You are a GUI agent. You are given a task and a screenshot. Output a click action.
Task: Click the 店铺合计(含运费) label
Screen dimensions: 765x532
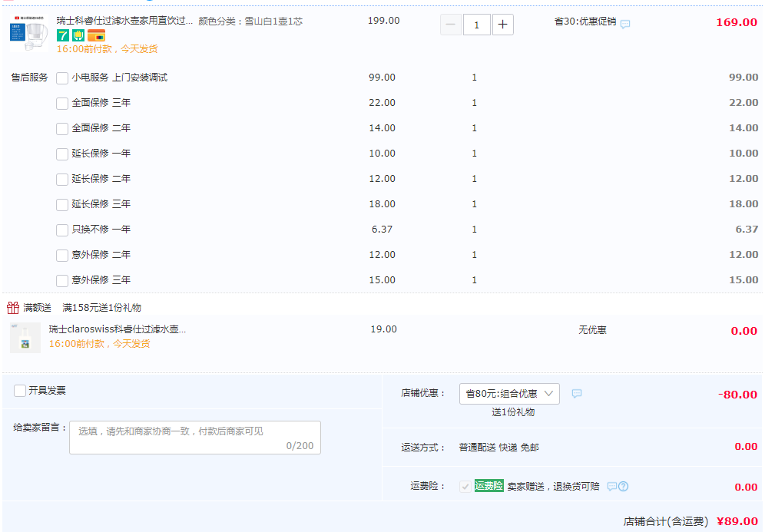point(665,522)
